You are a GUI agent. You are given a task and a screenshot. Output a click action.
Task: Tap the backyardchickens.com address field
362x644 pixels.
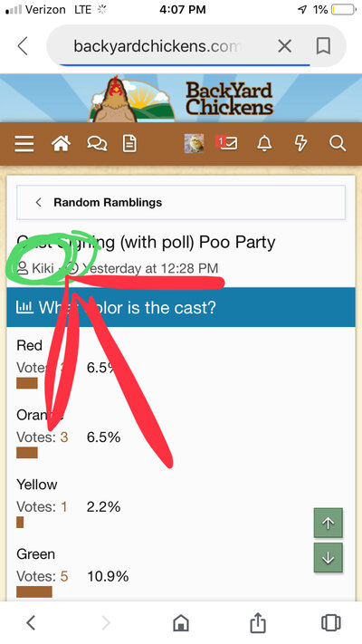pos(156,46)
